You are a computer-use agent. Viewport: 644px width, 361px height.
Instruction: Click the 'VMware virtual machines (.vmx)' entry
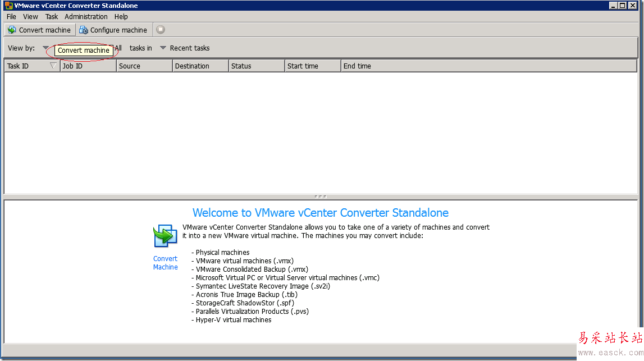pos(245,261)
